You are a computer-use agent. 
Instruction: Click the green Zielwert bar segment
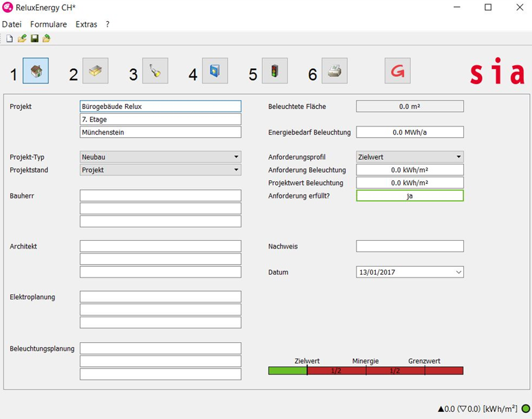(288, 371)
